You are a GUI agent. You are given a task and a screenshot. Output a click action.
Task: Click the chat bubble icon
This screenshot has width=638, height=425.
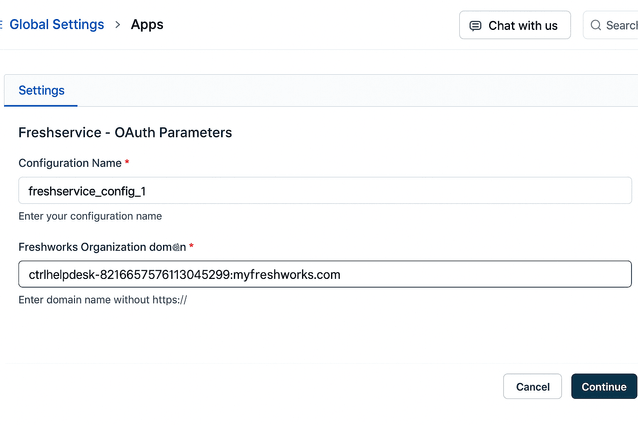coord(475,26)
